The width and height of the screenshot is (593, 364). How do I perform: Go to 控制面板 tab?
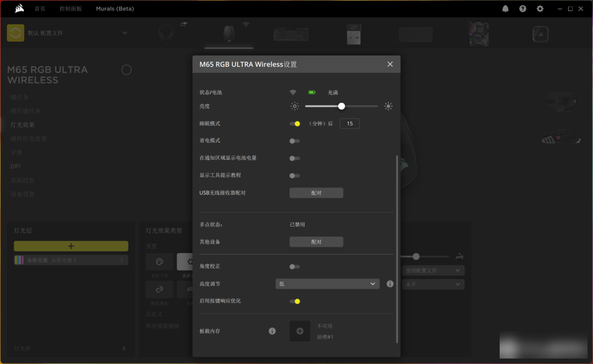pos(70,9)
